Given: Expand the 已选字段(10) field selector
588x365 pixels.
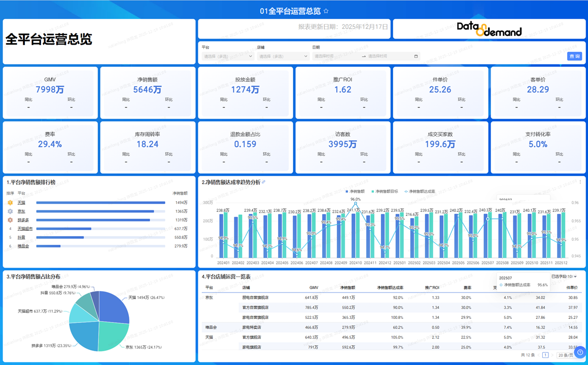Looking at the screenshot, I should point(564,277).
